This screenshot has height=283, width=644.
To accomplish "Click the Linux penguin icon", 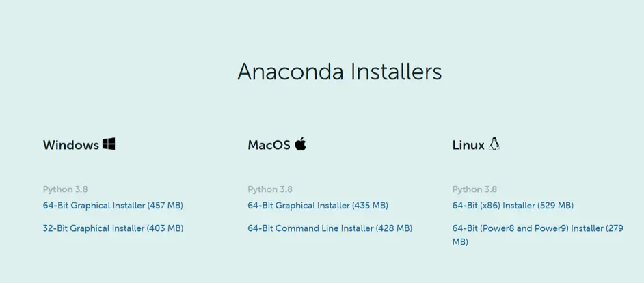I will (x=494, y=144).
